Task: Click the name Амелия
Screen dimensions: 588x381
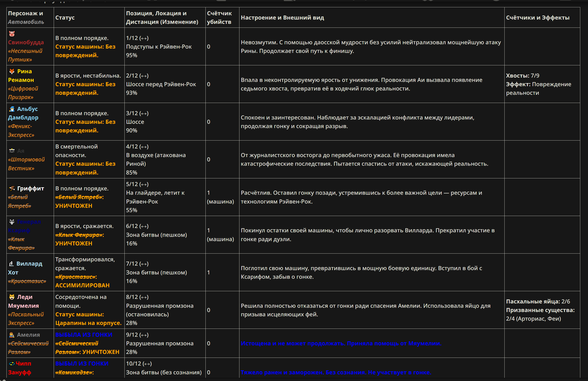Action: (28, 335)
